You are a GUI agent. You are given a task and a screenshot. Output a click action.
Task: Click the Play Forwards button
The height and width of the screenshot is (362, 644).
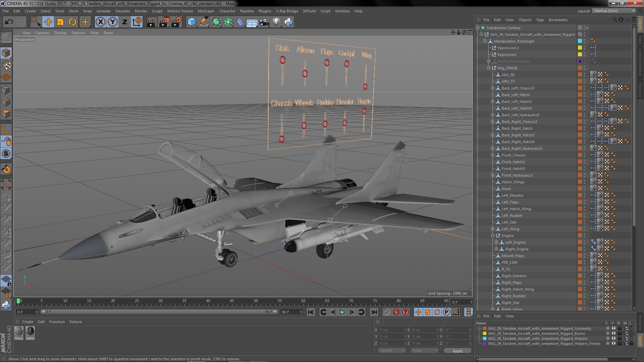click(x=342, y=312)
